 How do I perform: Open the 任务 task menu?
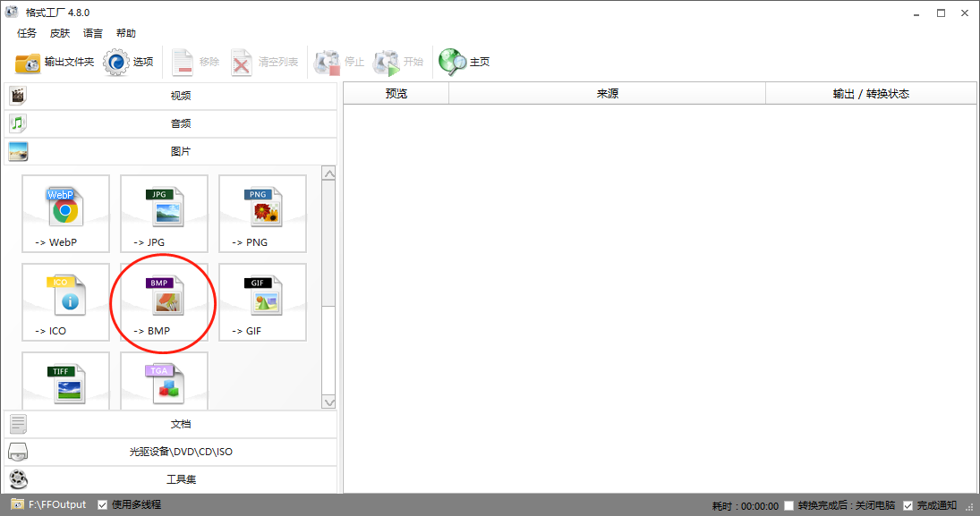click(27, 33)
